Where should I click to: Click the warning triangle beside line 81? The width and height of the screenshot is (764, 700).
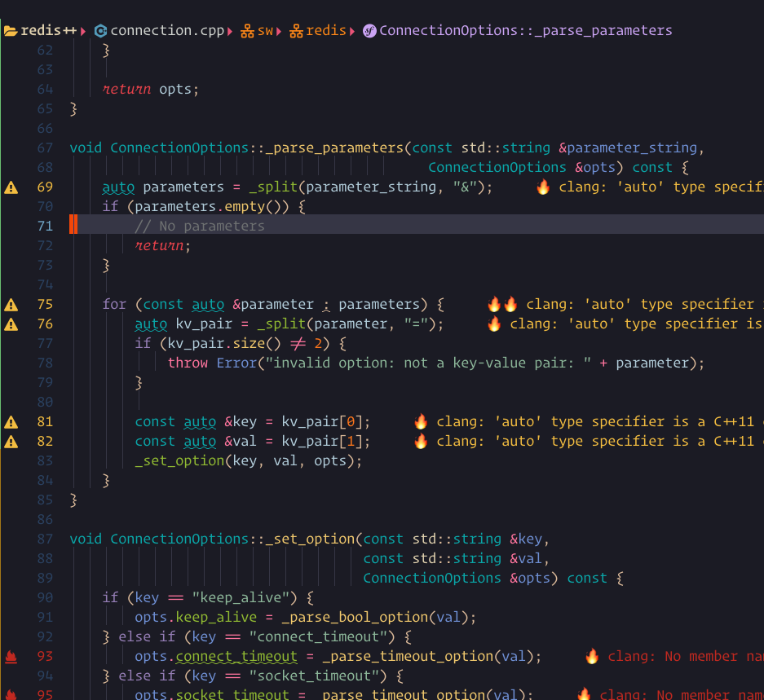(11, 421)
